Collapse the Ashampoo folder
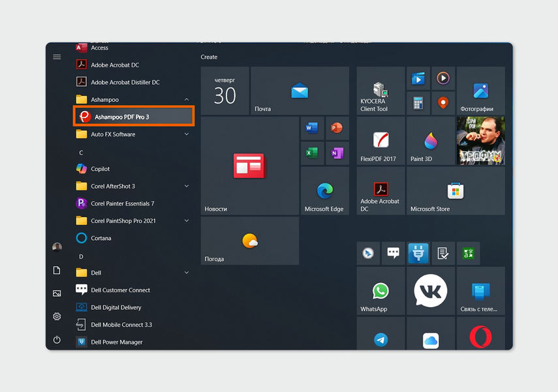Image resolution: width=558 pixels, height=392 pixels. (187, 100)
